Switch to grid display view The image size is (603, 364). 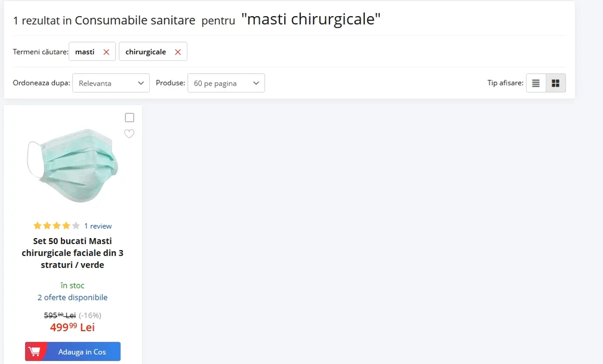(556, 83)
